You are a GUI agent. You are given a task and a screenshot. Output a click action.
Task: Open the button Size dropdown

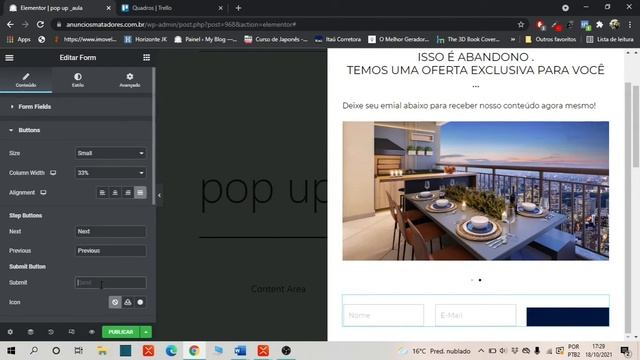tap(111, 153)
